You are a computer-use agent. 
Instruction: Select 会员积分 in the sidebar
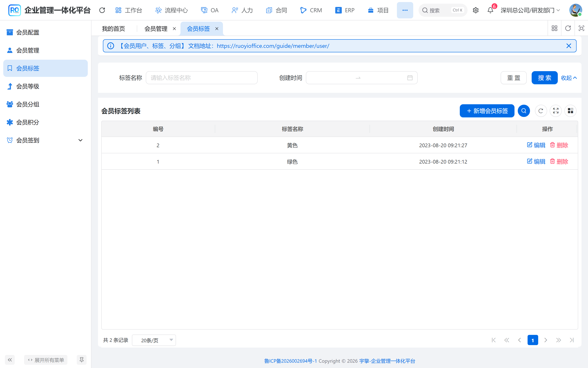(46, 122)
